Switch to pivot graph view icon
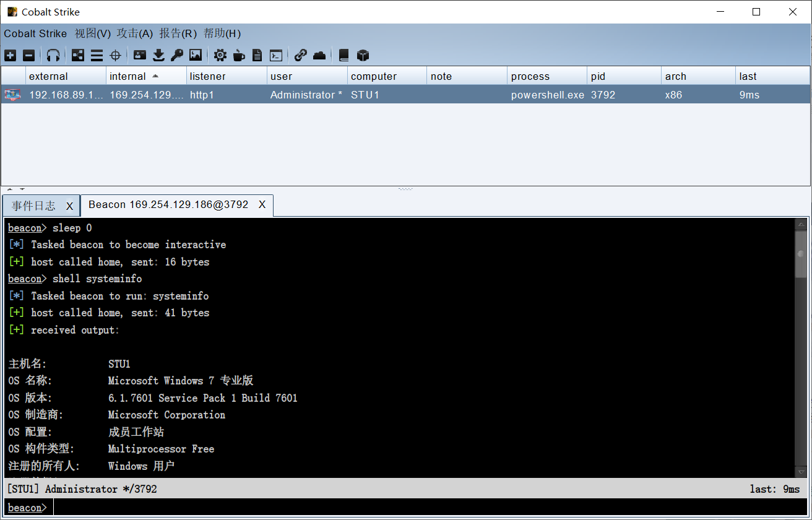The height and width of the screenshot is (520, 812). pos(78,55)
